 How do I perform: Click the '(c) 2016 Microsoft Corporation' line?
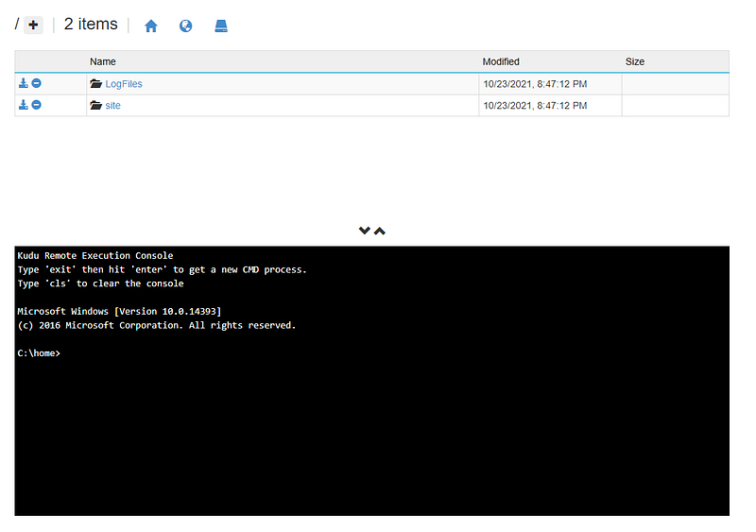coord(157,325)
